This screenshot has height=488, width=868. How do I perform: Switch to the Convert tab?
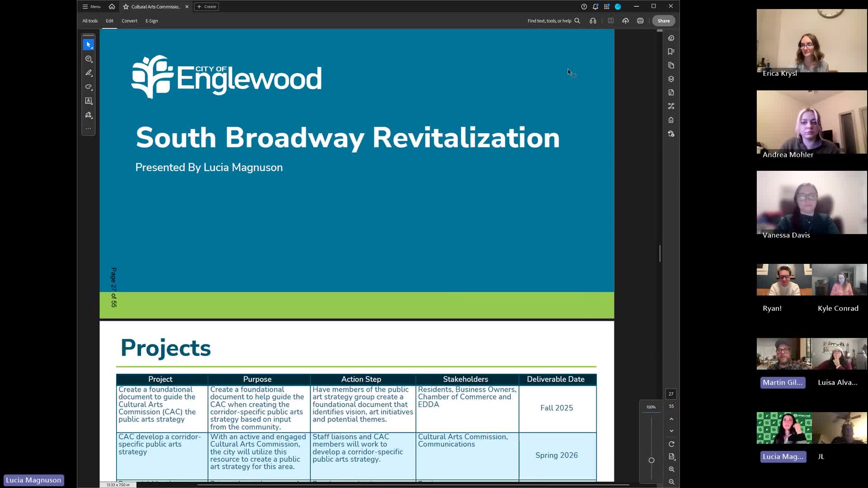(x=129, y=21)
